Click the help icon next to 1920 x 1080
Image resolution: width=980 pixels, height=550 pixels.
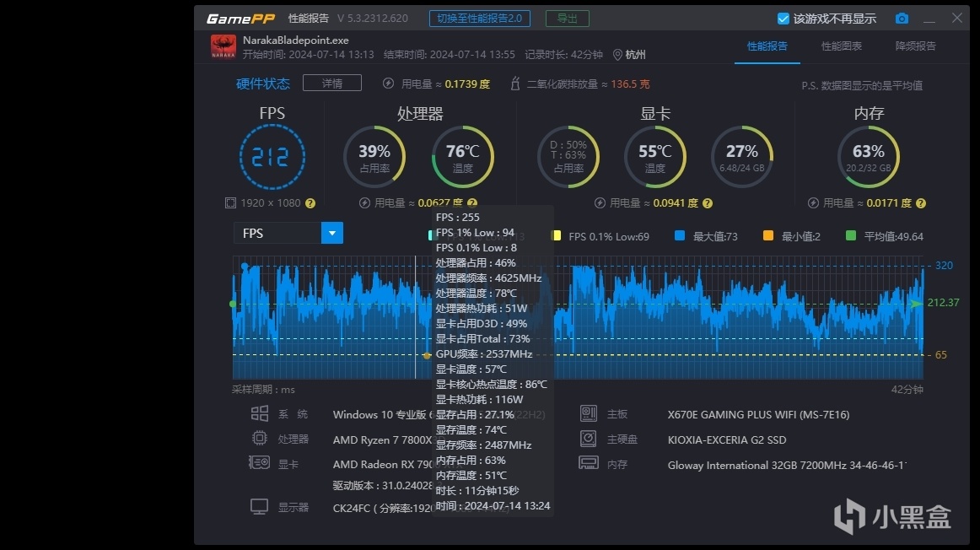310,203
